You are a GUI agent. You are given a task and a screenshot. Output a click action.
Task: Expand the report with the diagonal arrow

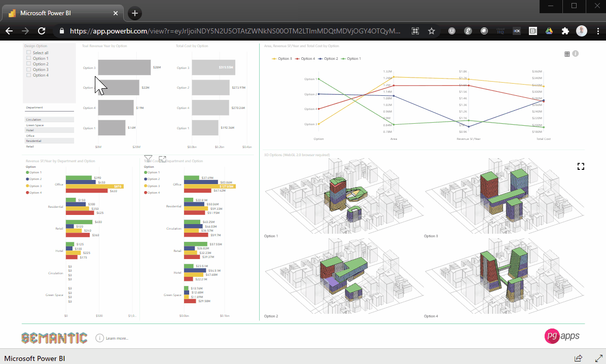tap(598, 358)
